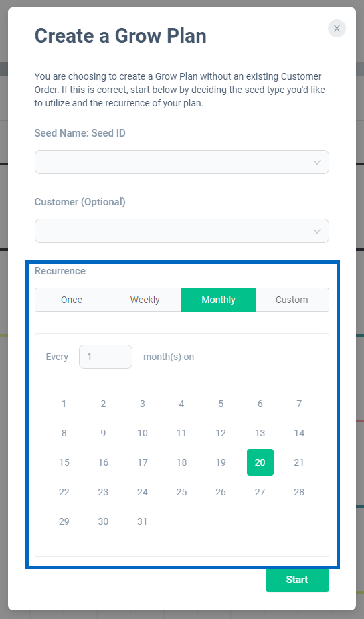Pick day 28 in the day grid
Image resolution: width=364 pixels, height=619 pixels.
[x=299, y=492]
